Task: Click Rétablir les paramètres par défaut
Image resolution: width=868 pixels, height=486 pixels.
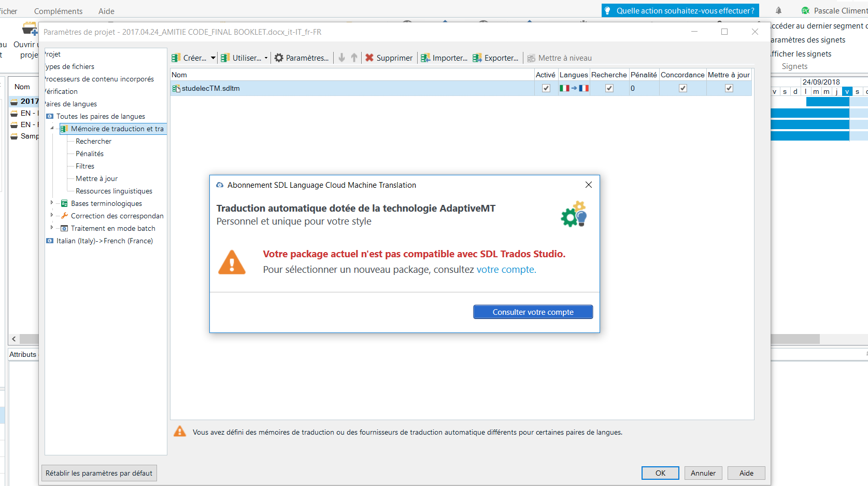Action: [99, 473]
